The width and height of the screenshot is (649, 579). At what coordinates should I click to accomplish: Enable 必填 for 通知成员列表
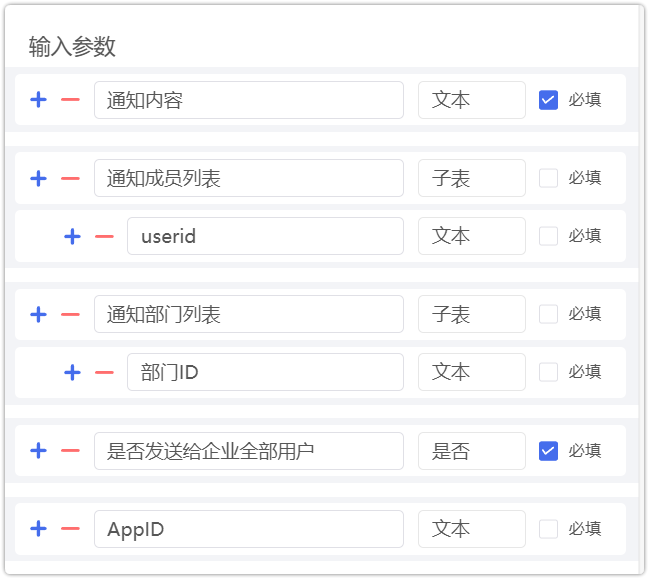coord(548,178)
